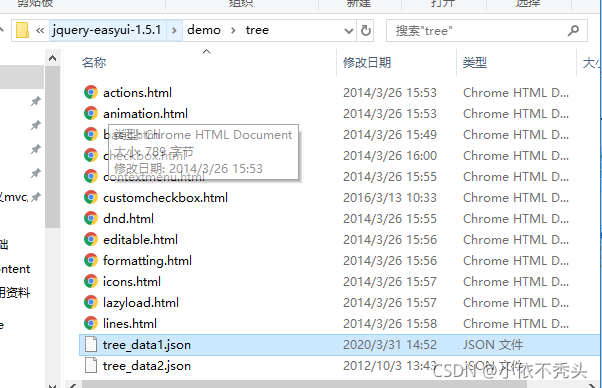Click date 2020/3/31 14:52 of tree_data1.json
Image resolution: width=602 pixels, height=388 pixels.
coord(390,345)
